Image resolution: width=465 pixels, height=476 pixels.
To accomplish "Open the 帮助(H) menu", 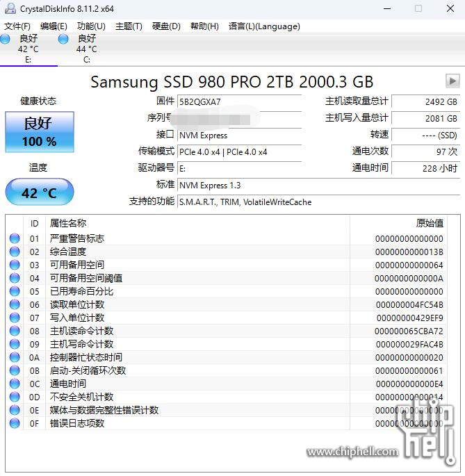I will [x=204, y=26].
